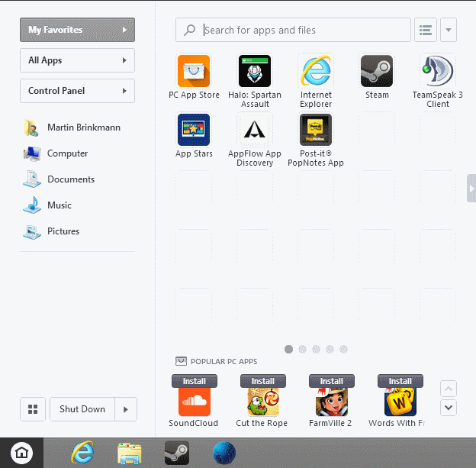476x468 pixels.
Task: Launch Halo: Spartan Assault
Action: 255,71
